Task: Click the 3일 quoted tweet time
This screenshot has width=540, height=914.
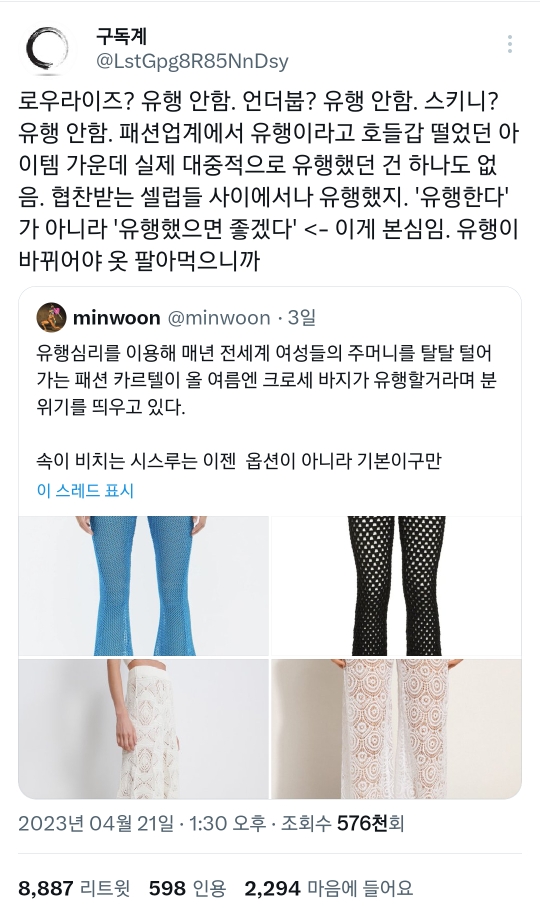Action: 301,318
